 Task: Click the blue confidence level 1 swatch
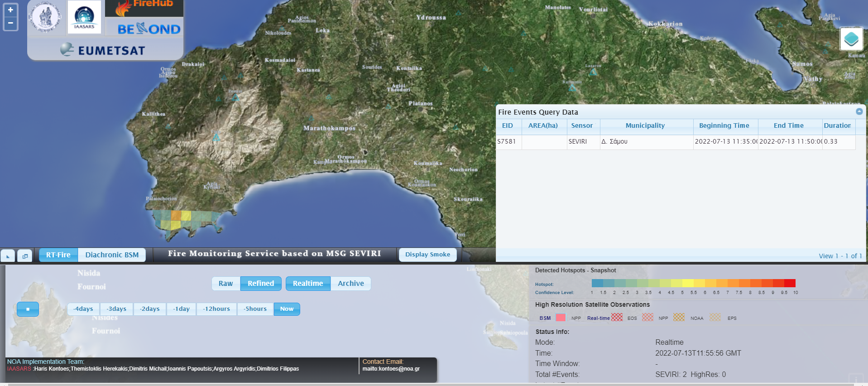coord(597,283)
